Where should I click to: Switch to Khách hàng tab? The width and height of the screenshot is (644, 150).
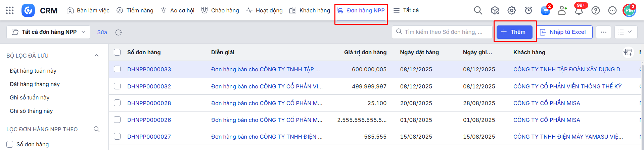pyautogui.click(x=310, y=10)
